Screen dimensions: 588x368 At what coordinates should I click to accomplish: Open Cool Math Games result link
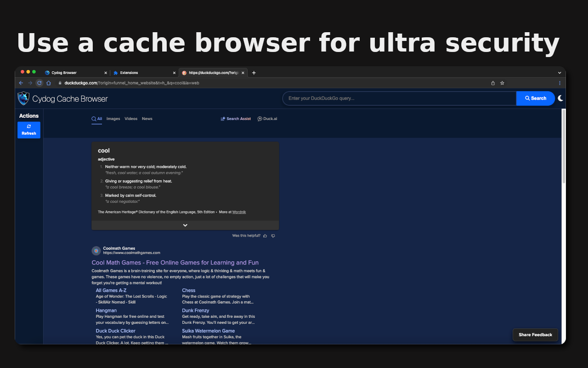(175, 263)
